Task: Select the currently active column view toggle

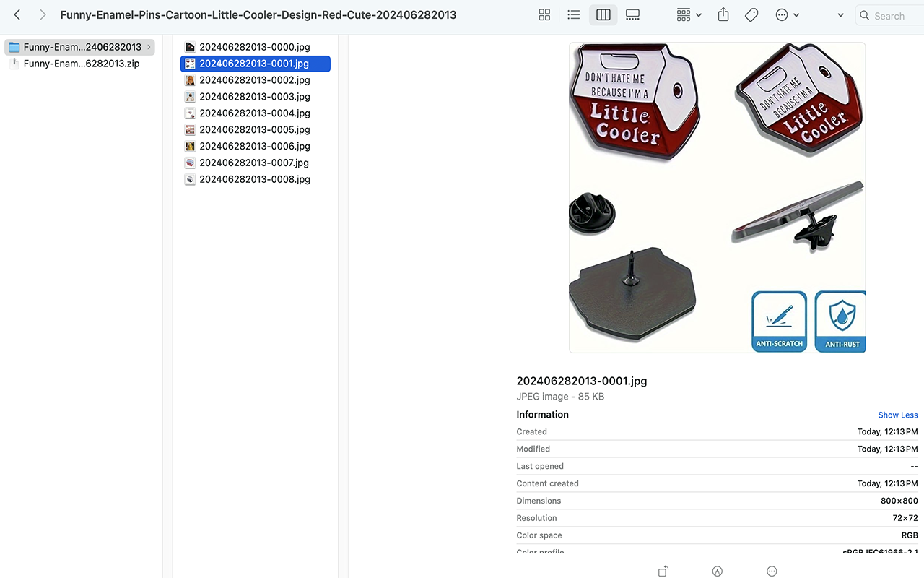Action: point(603,14)
